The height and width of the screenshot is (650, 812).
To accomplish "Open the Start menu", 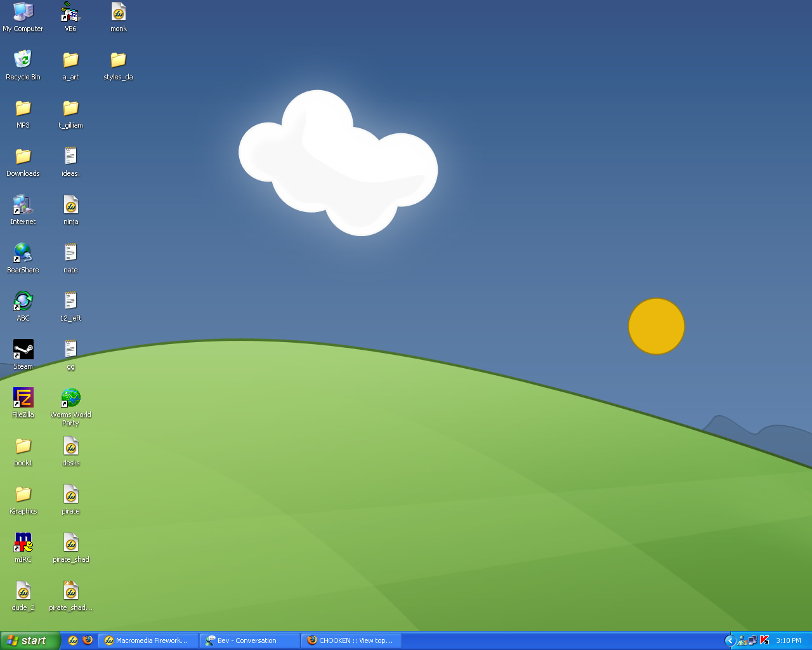I will (30, 640).
